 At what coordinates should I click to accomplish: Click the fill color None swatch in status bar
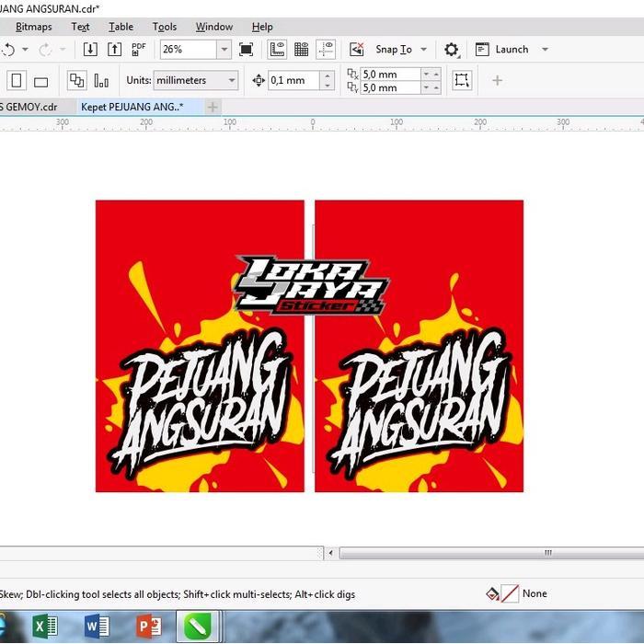pyautogui.click(x=510, y=594)
